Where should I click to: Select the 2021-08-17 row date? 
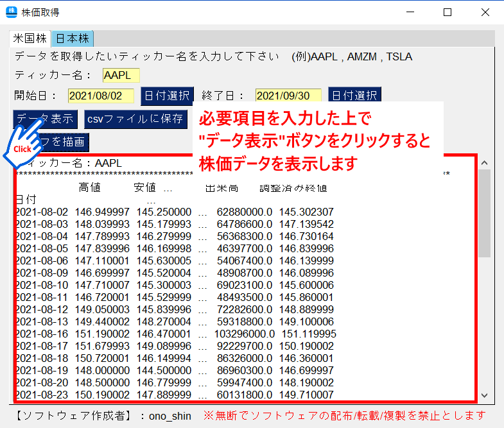(x=42, y=347)
